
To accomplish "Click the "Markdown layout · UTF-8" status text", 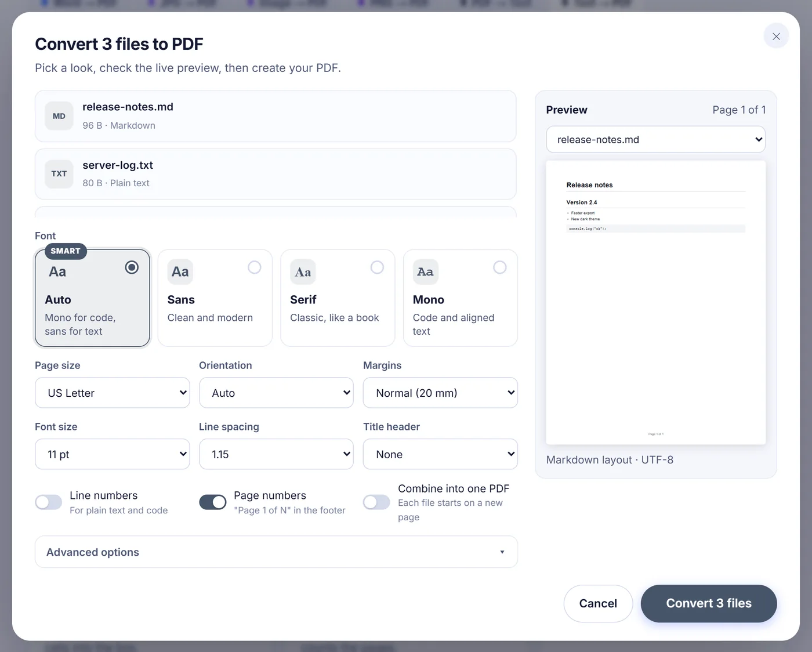I will pyautogui.click(x=610, y=459).
